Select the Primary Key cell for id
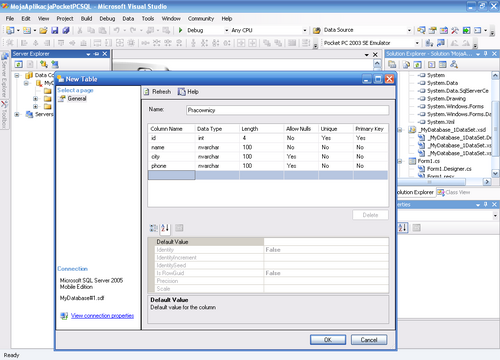The width and height of the screenshot is (500, 360). (x=371, y=138)
